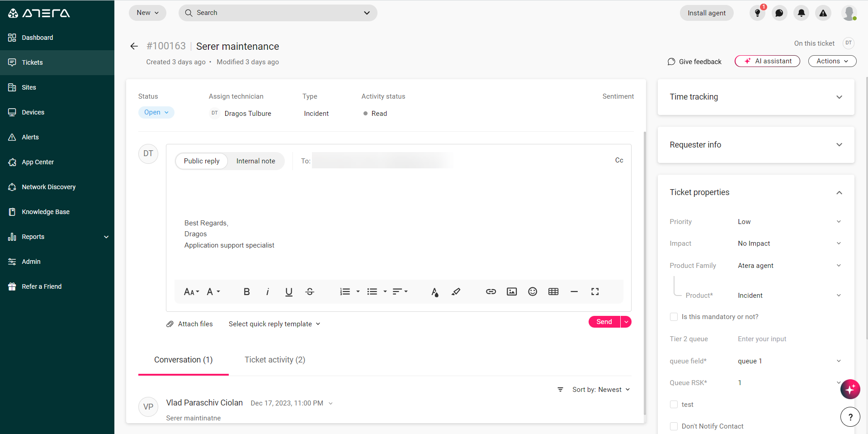The height and width of the screenshot is (434, 868).
Task: Insert an image into the reply
Action: pos(511,292)
